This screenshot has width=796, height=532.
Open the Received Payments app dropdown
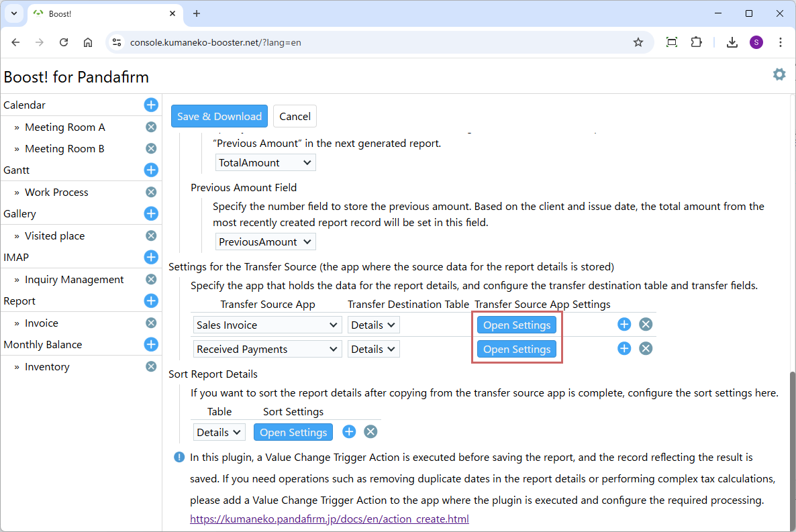[x=267, y=349]
